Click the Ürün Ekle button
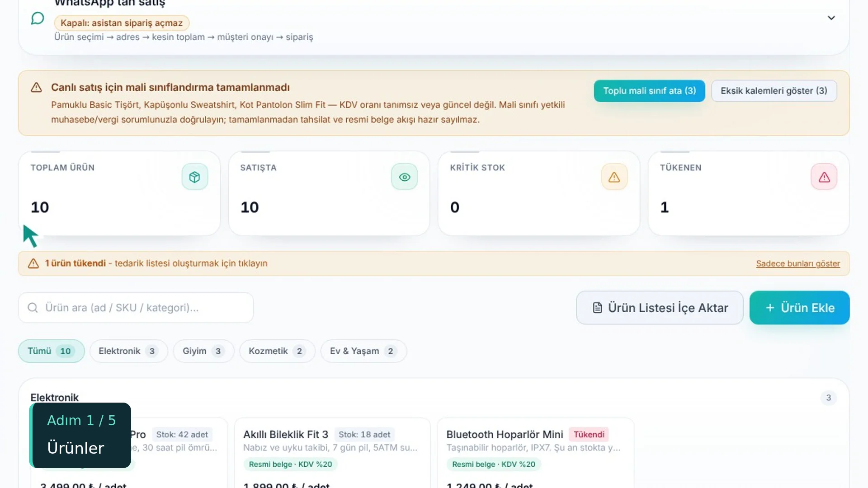The width and height of the screenshot is (868, 488). click(x=799, y=308)
